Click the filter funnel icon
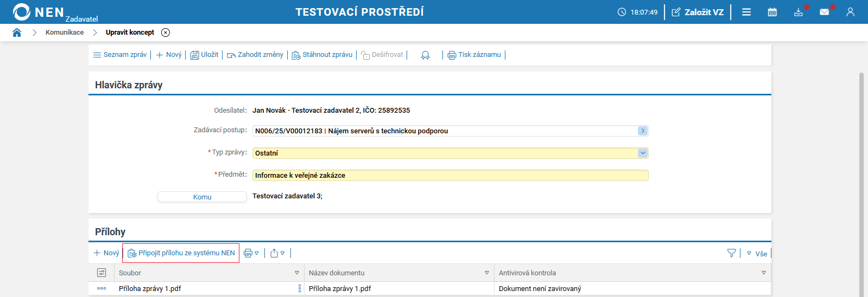 tap(732, 253)
